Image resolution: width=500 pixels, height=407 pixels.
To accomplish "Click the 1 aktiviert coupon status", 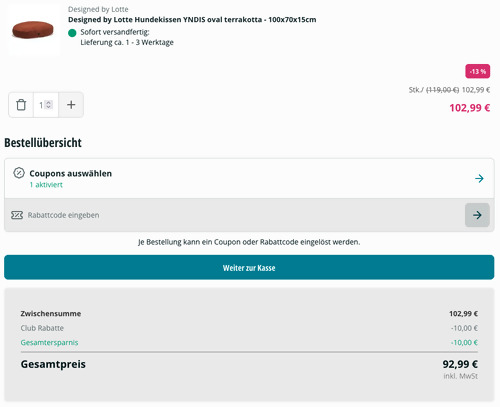I will pyautogui.click(x=46, y=185).
